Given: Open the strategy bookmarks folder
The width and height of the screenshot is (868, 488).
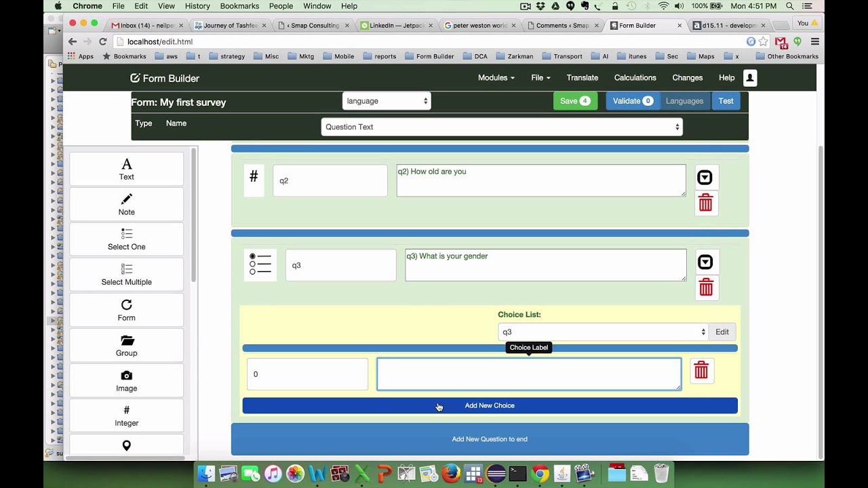Looking at the screenshot, I should tap(227, 56).
